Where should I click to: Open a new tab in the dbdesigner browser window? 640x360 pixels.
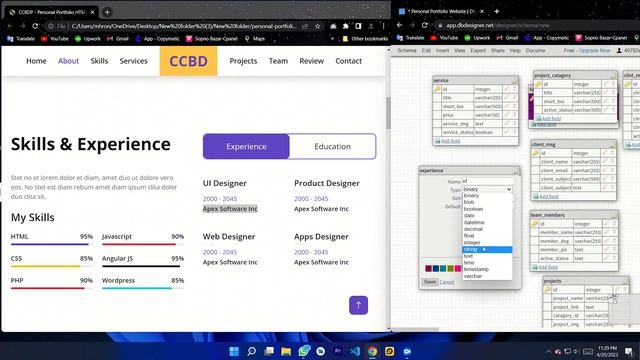click(497, 11)
